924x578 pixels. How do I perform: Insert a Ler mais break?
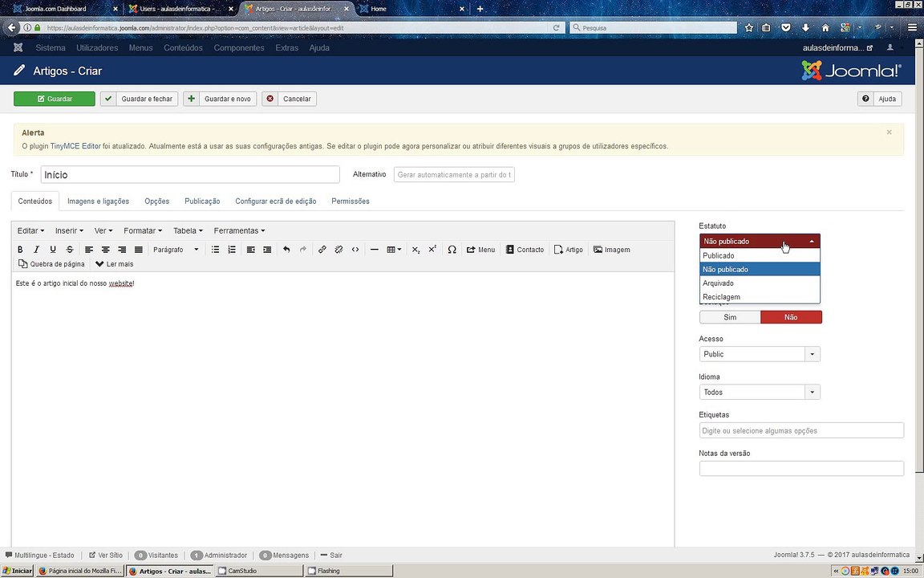[115, 263]
